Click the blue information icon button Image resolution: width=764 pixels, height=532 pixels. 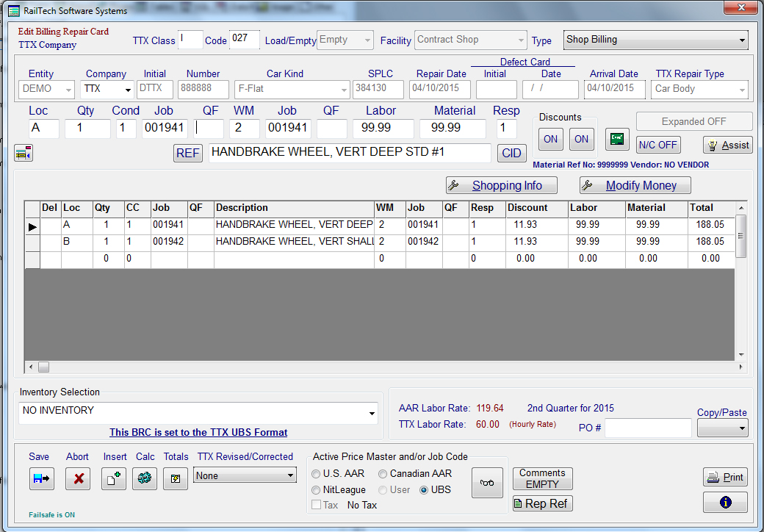[x=725, y=503]
